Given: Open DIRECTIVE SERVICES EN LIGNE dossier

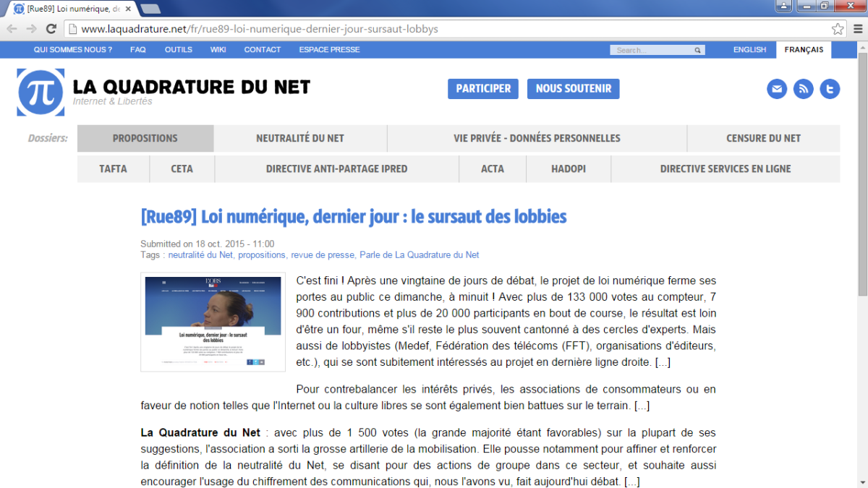Looking at the screenshot, I should click(x=726, y=168).
